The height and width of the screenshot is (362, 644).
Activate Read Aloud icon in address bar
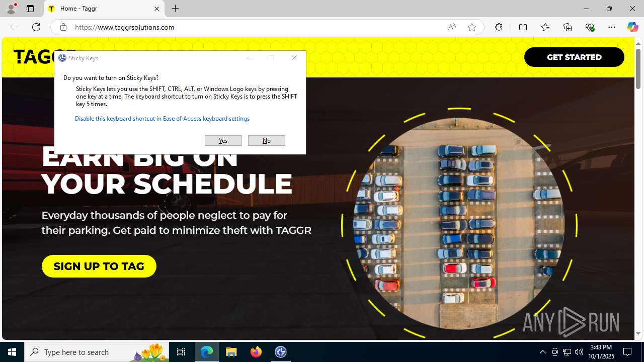pyautogui.click(x=452, y=27)
